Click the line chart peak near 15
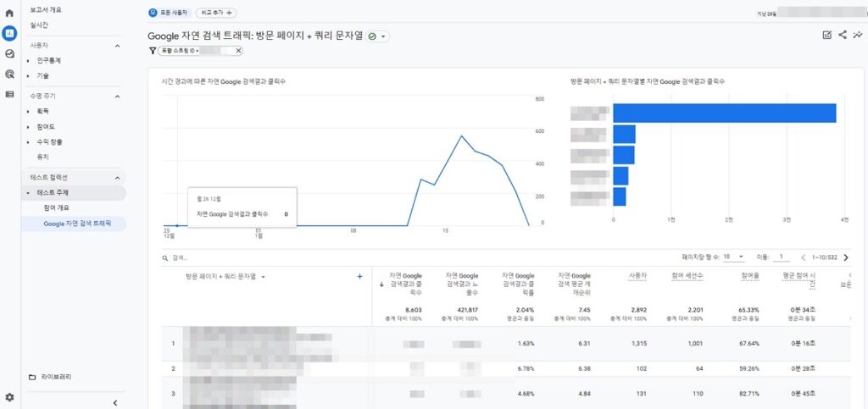868x409 pixels. [461, 135]
